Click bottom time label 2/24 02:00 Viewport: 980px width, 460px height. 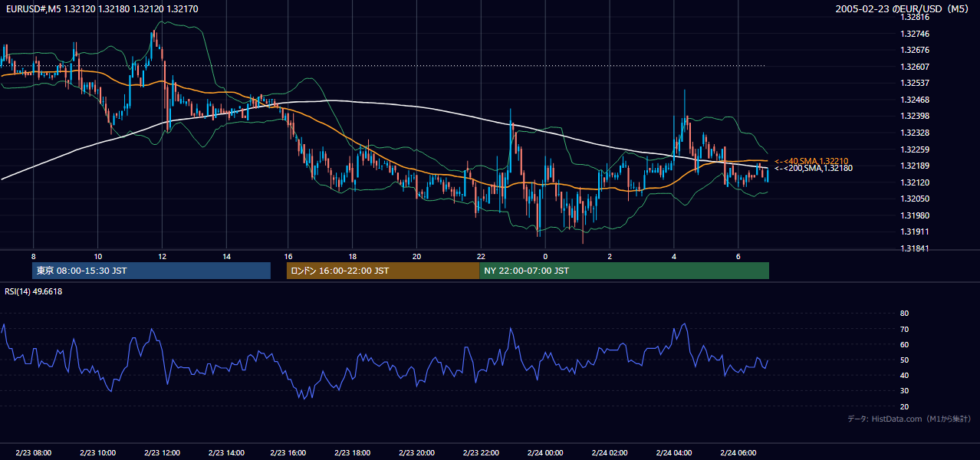click(610, 453)
